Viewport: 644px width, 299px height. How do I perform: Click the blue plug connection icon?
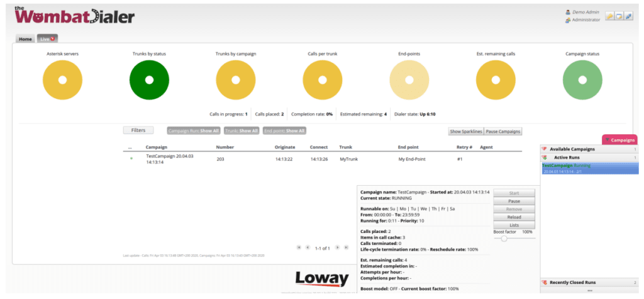[628, 16]
